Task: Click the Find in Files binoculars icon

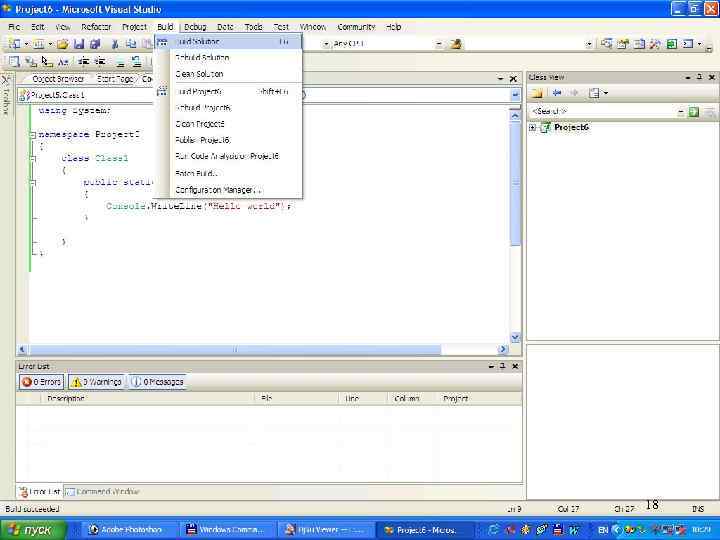Action: 456,44
